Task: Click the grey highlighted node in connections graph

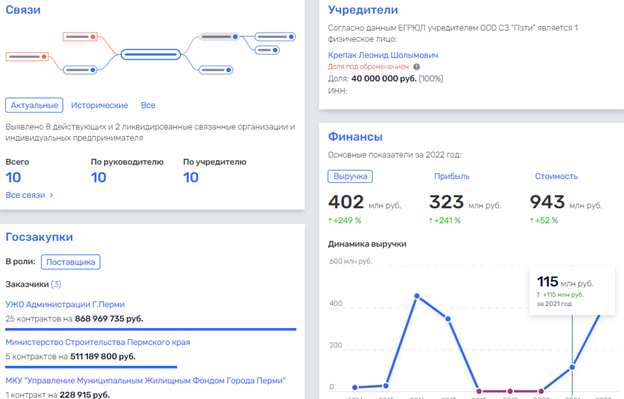Action: 219,37
